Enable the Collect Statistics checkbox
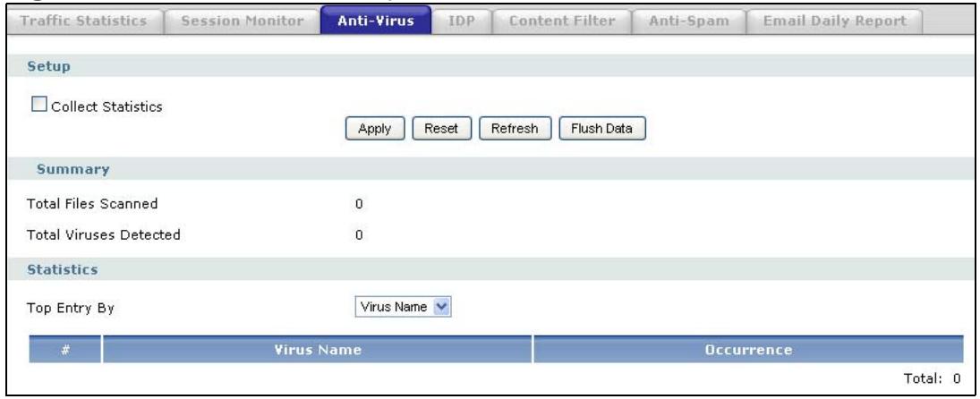980x399 pixels. [x=38, y=106]
